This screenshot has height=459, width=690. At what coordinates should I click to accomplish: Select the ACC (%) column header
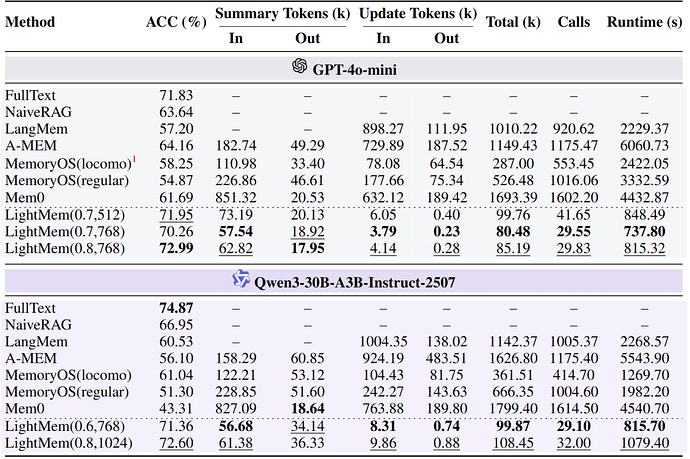click(x=175, y=21)
